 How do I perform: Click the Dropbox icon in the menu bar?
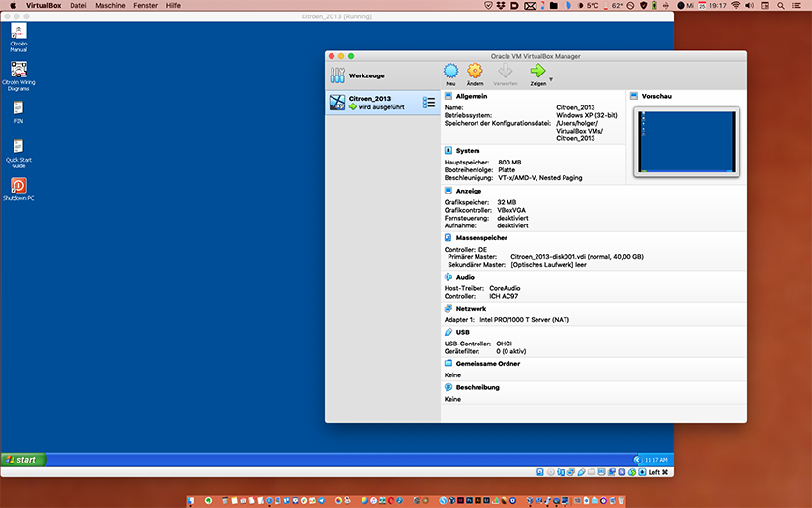[501, 5]
